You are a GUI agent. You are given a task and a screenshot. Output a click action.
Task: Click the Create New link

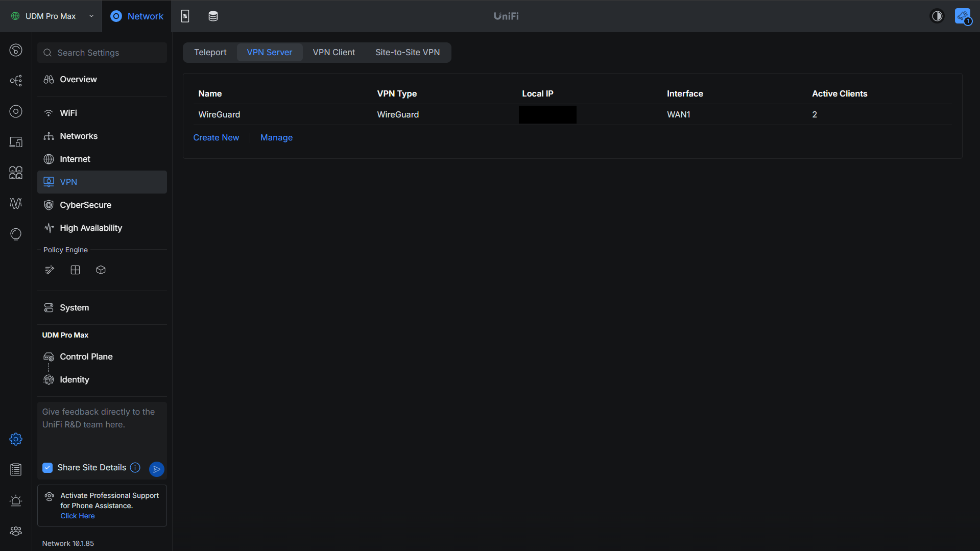tap(216, 138)
